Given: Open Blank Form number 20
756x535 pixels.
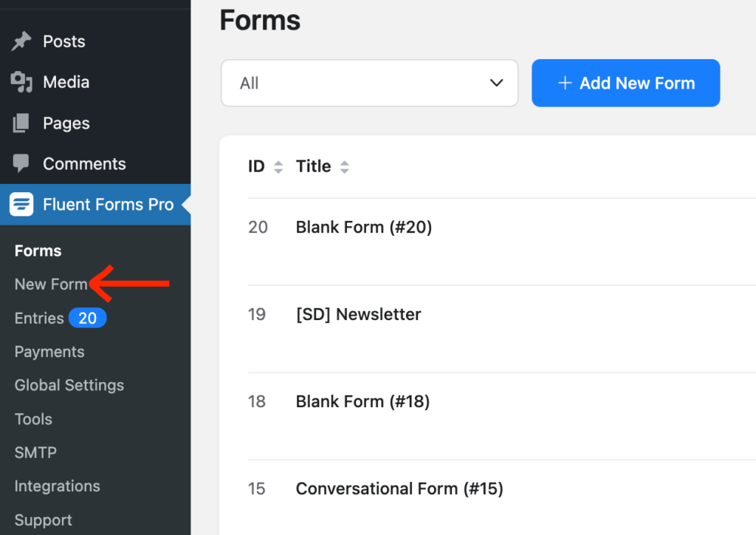Looking at the screenshot, I should (x=363, y=227).
